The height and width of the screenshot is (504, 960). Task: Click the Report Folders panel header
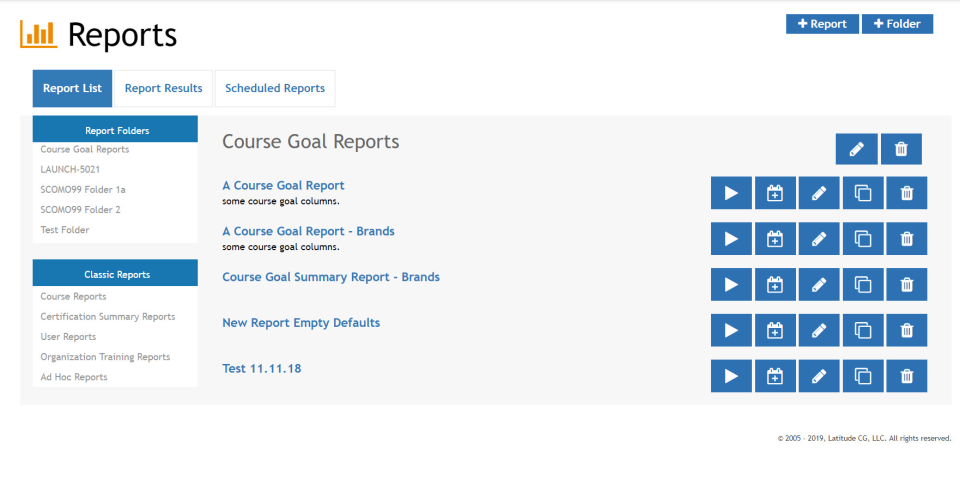pos(115,129)
